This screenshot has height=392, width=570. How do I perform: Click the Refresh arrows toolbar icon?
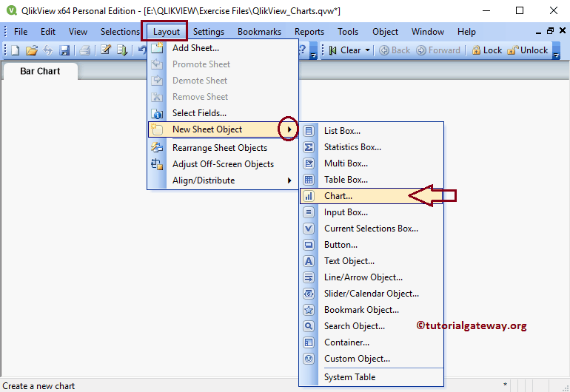click(48, 50)
